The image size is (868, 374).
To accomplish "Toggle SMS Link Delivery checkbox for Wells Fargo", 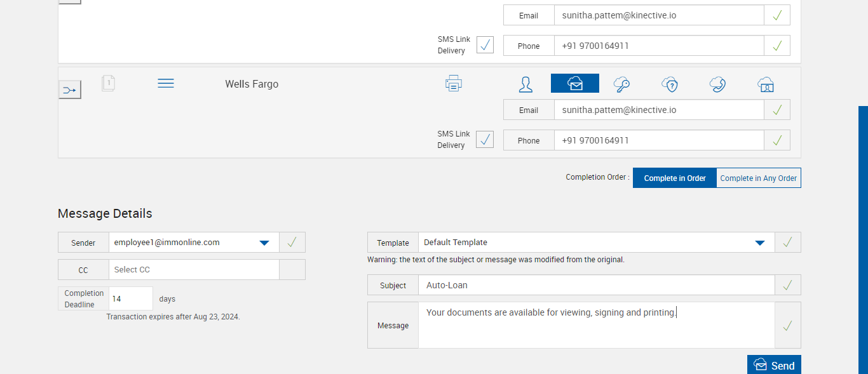I will click(485, 140).
